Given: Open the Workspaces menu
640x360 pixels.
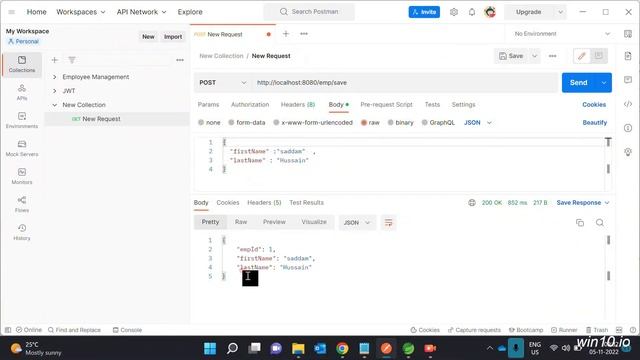Looking at the screenshot, I should tap(81, 12).
